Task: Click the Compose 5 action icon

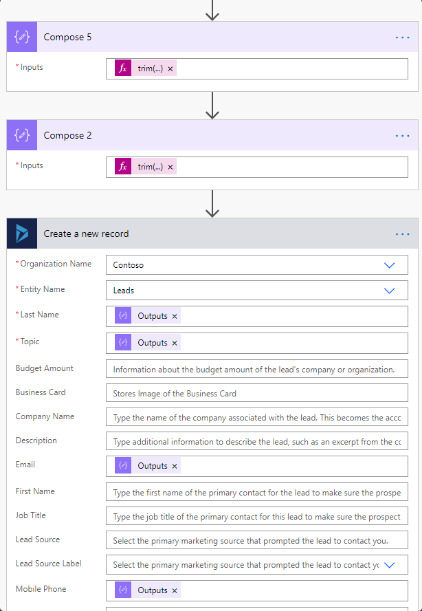Action: click(22, 37)
